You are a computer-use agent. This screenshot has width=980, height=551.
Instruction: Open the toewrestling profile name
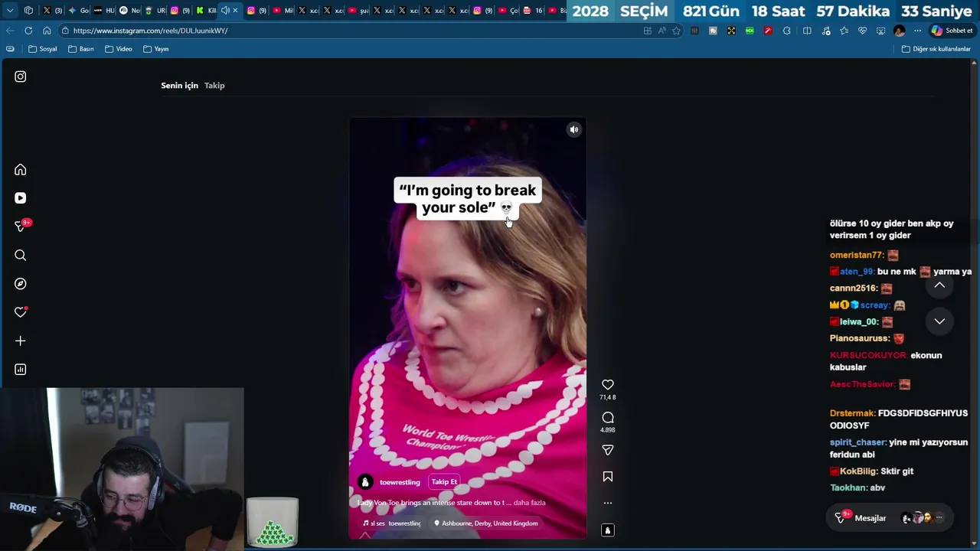pyautogui.click(x=400, y=483)
